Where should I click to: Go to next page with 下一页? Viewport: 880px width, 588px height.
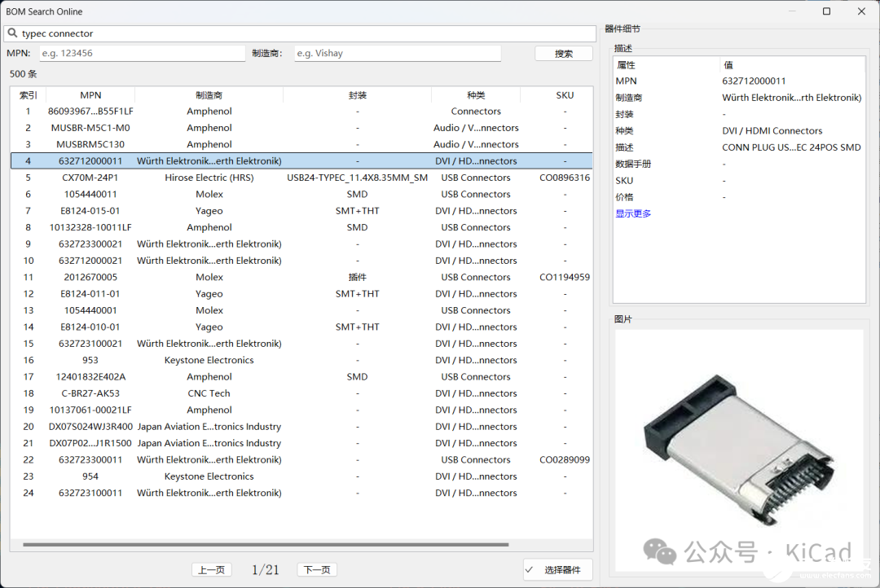pyautogui.click(x=317, y=570)
